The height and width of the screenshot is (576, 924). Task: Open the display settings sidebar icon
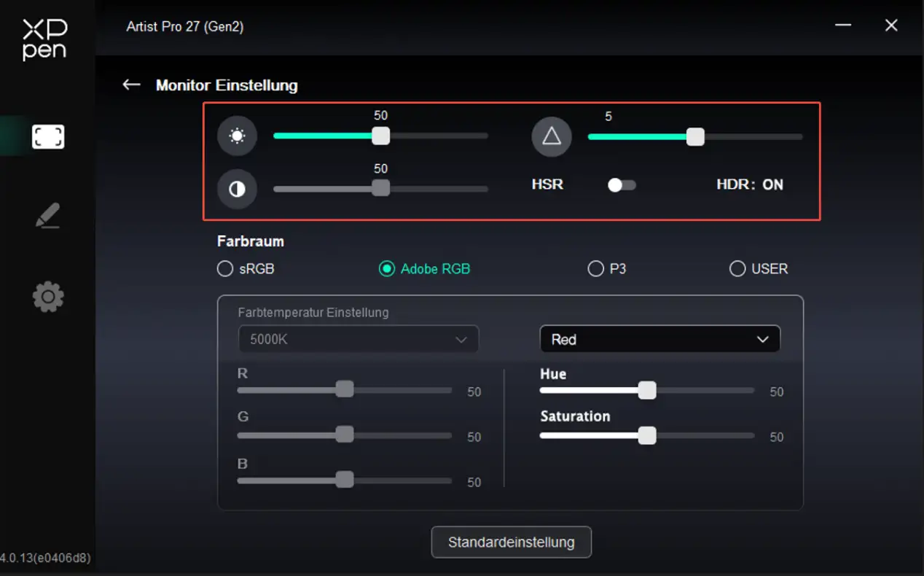(48, 137)
